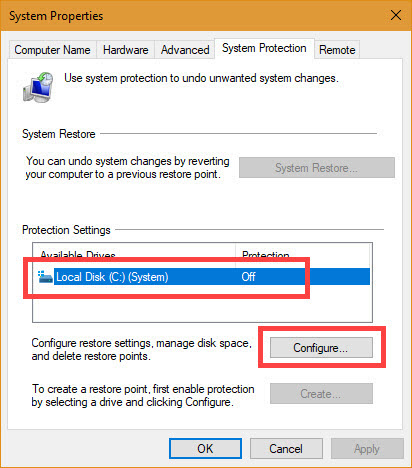Switch to the Computer Name tab
Image resolution: width=412 pixels, height=468 pixels.
tap(52, 50)
